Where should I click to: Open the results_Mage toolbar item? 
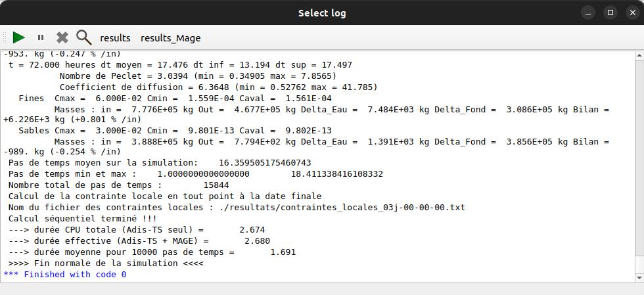click(x=170, y=38)
